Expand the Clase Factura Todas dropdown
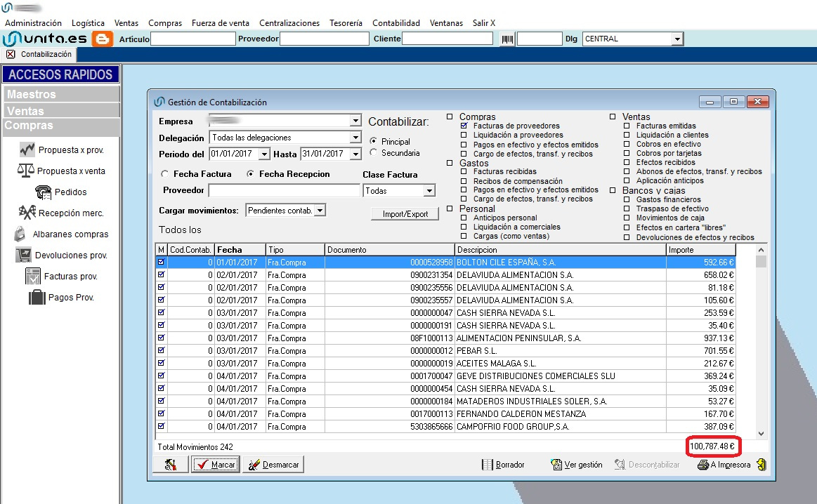817x504 pixels. coord(429,191)
